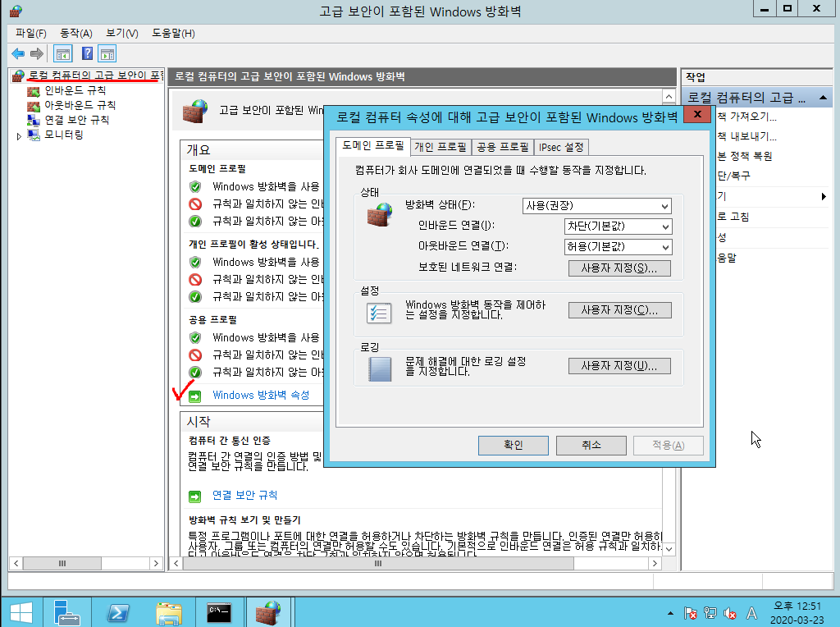
Task: Click the firewall icon in the 상태 group
Action: [x=379, y=215]
